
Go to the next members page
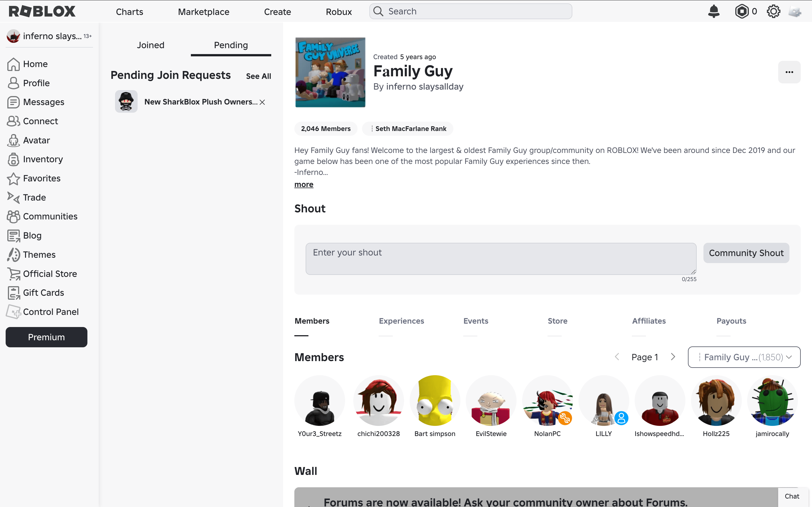[673, 357]
